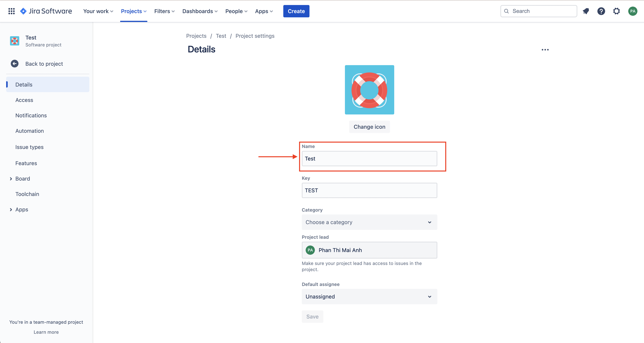Open the Default assignee Unassigned dropdown
Image resolution: width=644 pixels, height=343 pixels.
tap(369, 297)
